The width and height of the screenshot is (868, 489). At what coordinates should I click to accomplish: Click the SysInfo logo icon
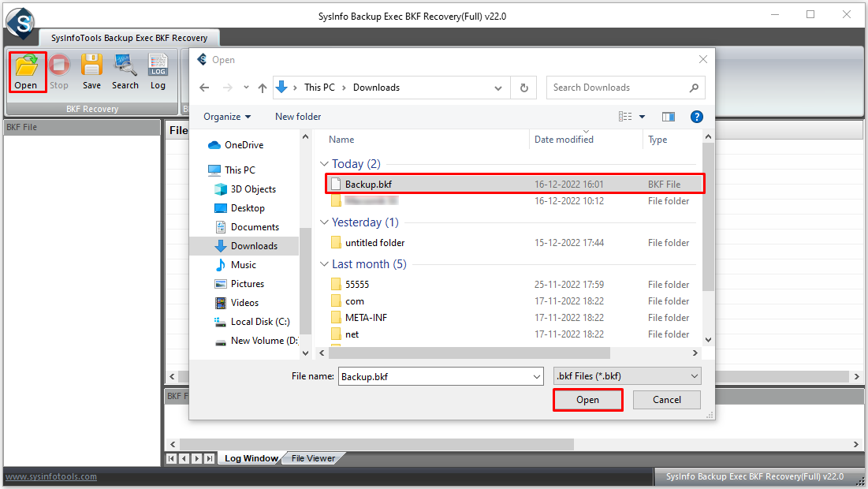coord(20,23)
